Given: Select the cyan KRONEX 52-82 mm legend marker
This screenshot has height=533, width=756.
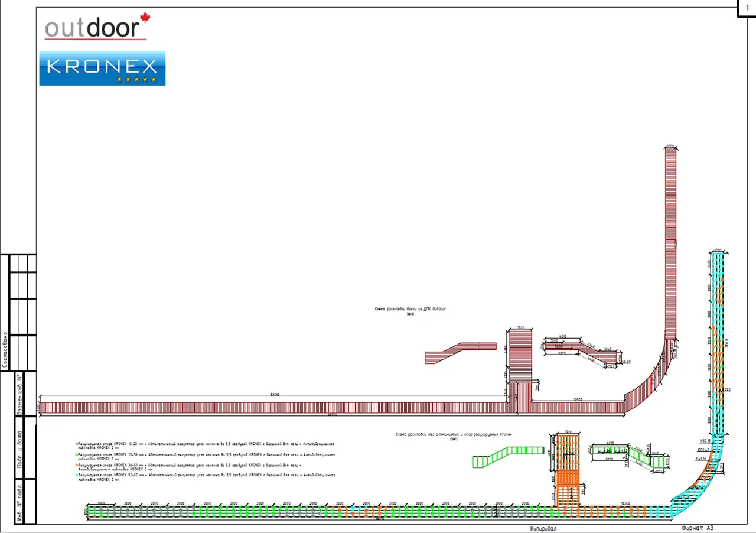Looking at the screenshot, I should (x=77, y=476).
